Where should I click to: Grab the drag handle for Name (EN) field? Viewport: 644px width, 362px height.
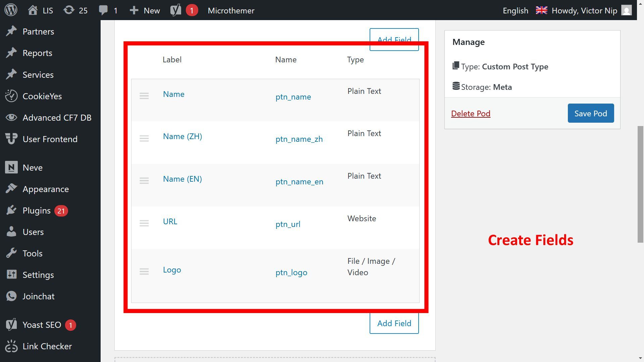(144, 181)
